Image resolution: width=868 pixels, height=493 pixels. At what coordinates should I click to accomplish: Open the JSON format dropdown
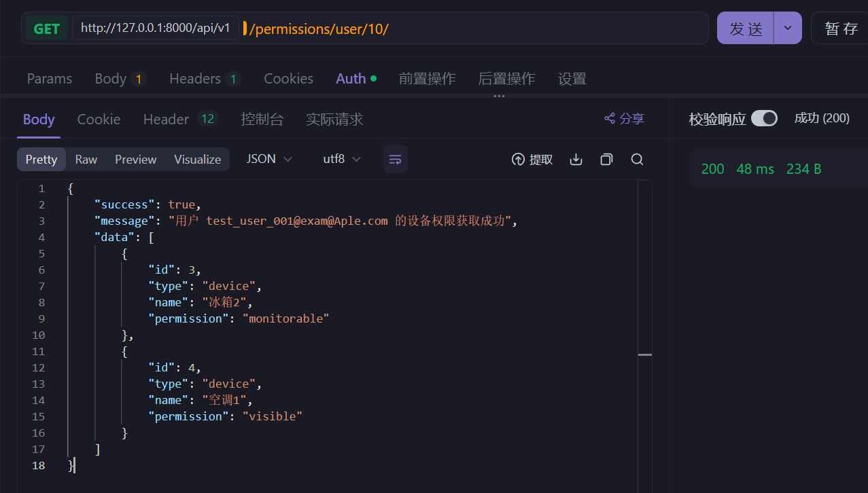(269, 159)
